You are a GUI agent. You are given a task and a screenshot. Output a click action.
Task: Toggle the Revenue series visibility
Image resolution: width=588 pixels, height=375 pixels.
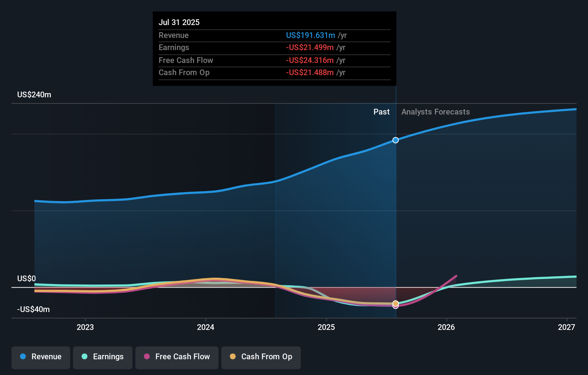tap(40, 357)
